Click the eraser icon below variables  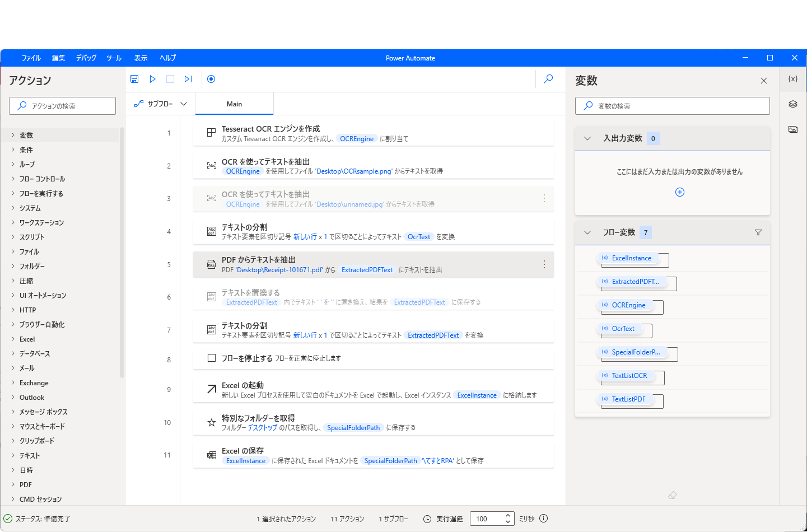coord(673,495)
